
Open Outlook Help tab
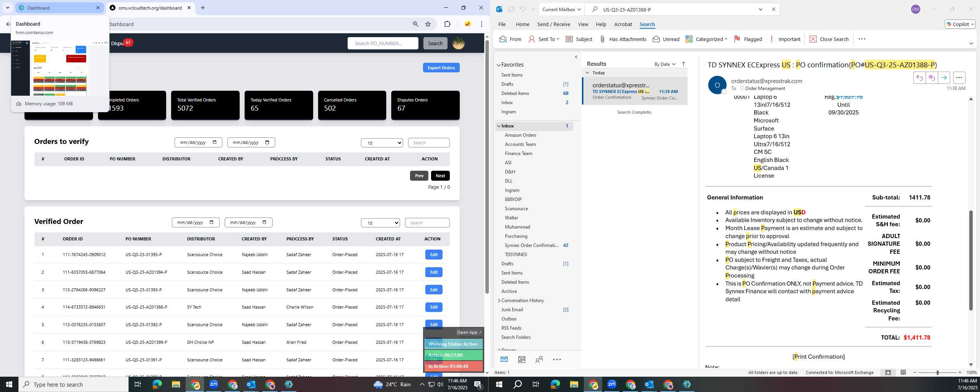point(601,24)
